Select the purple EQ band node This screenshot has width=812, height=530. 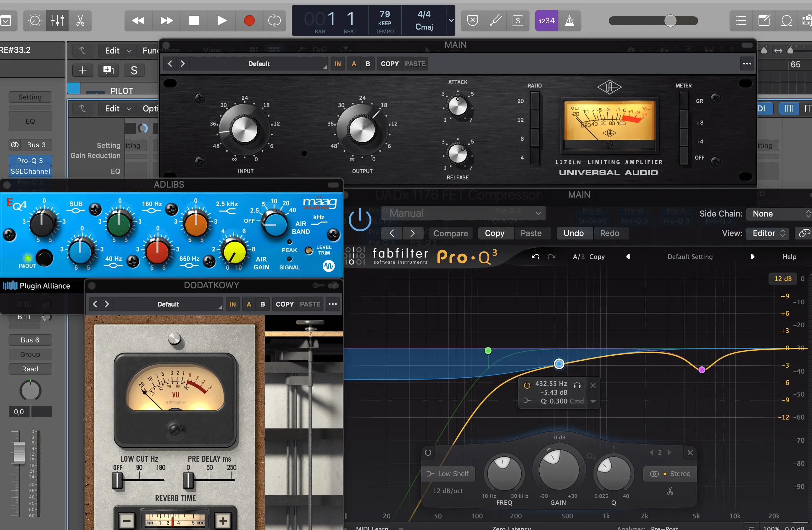pyautogui.click(x=702, y=369)
